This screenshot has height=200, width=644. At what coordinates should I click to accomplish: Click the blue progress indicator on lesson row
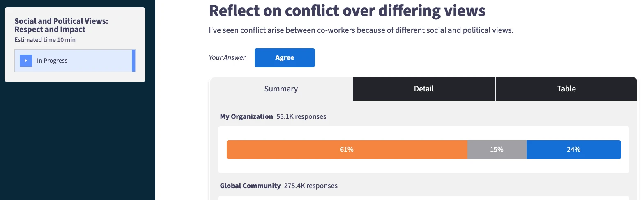point(133,61)
